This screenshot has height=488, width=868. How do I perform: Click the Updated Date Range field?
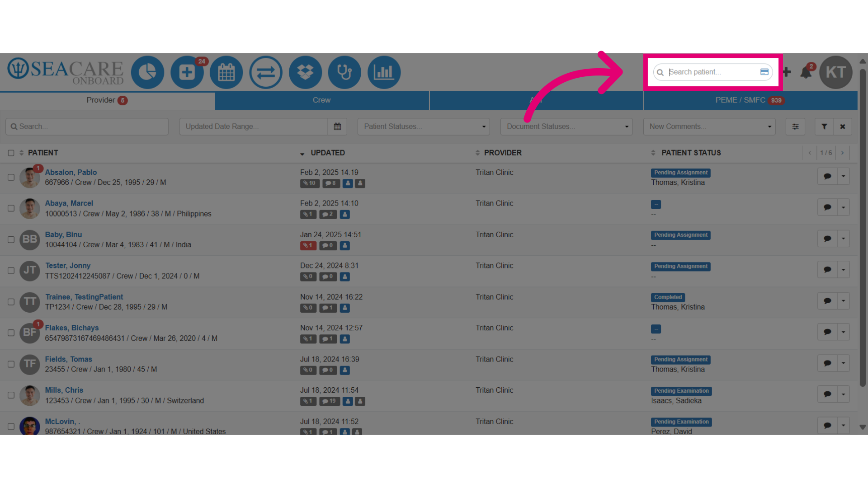[x=254, y=127]
